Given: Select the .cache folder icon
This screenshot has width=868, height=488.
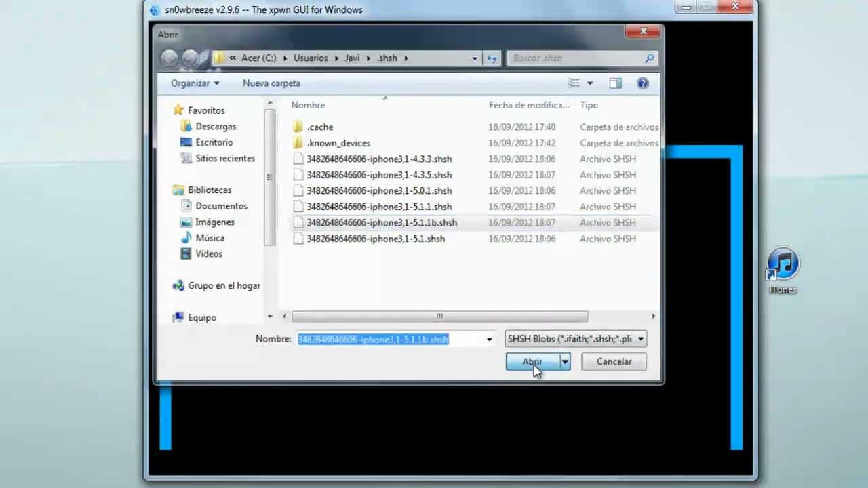Looking at the screenshot, I should [x=298, y=127].
